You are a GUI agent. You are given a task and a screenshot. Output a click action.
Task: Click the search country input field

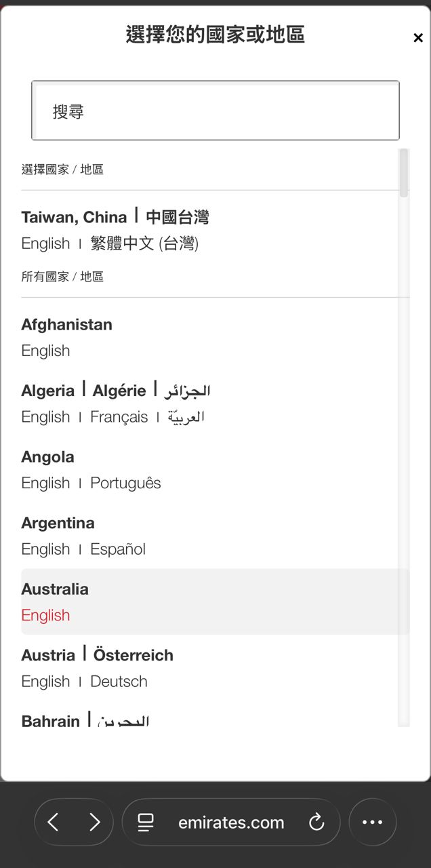(215, 111)
